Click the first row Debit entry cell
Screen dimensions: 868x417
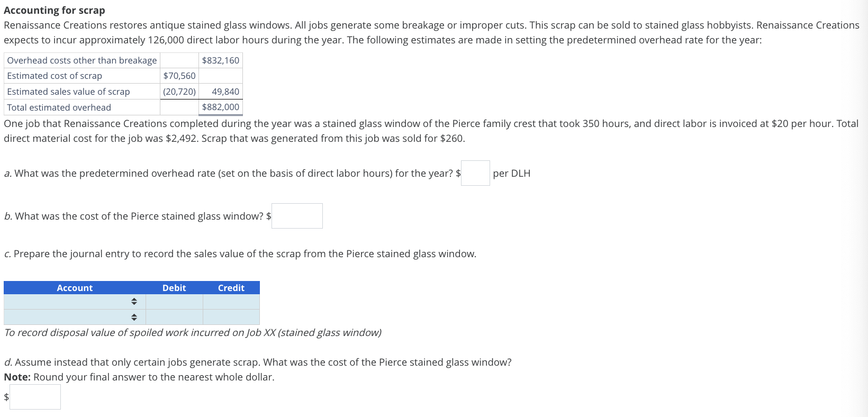174,301
